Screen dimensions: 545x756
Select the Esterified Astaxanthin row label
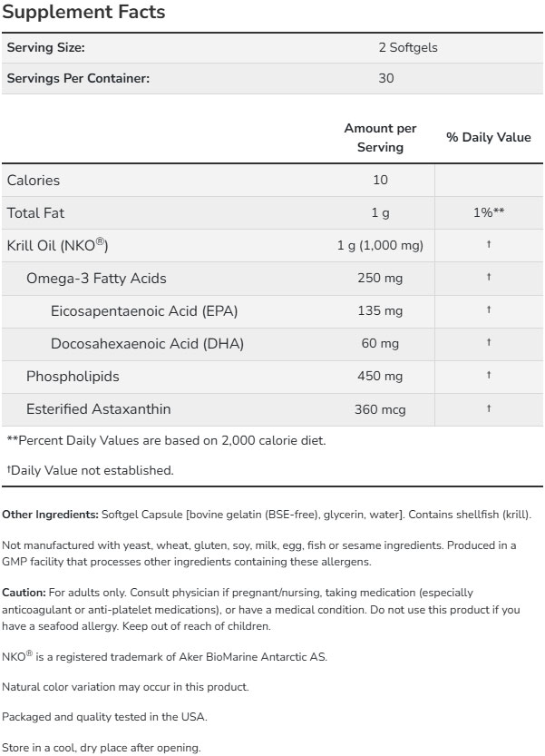click(98, 409)
